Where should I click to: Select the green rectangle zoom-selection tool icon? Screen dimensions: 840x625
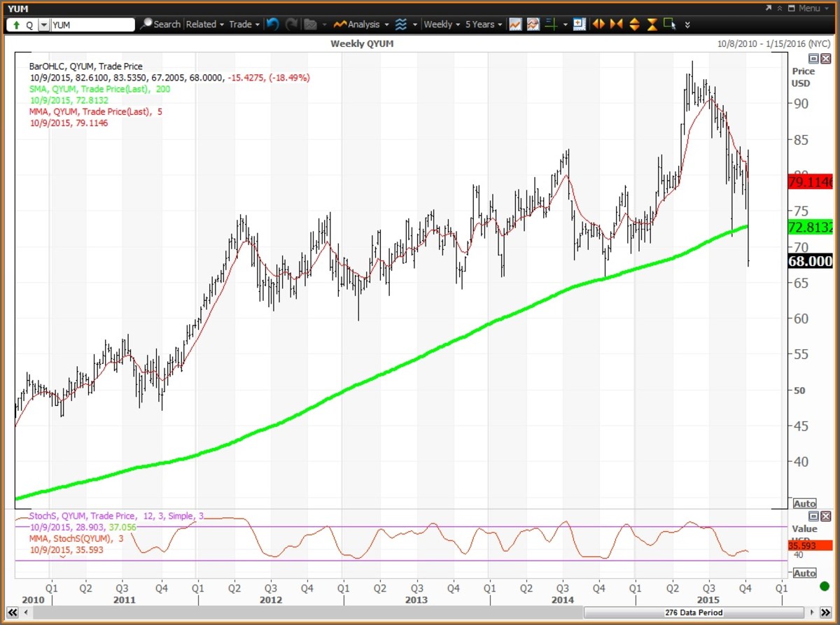click(669, 24)
